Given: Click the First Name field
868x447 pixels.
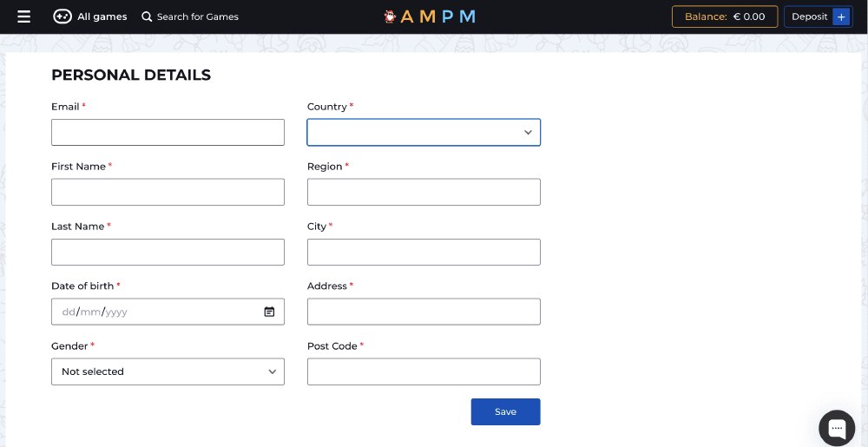Looking at the screenshot, I should coord(168,192).
